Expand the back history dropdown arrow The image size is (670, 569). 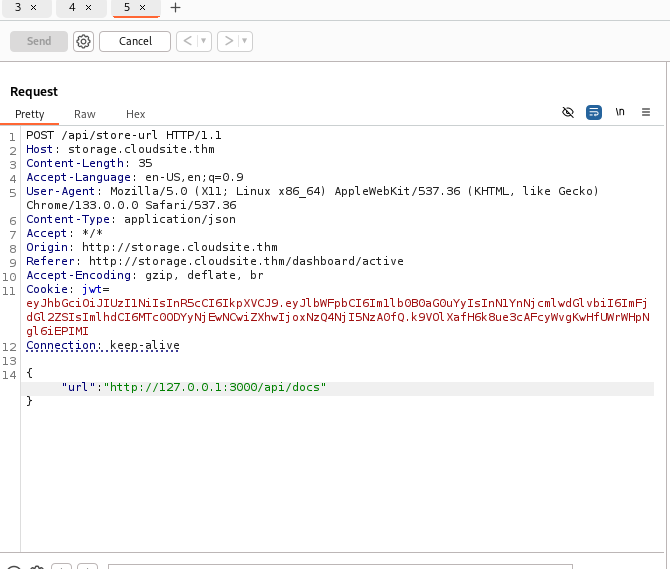[x=204, y=41]
